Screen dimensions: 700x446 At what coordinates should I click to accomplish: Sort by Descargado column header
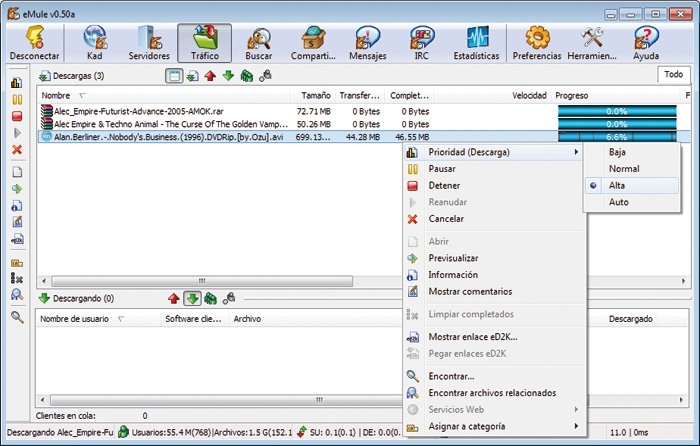pos(630,319)
